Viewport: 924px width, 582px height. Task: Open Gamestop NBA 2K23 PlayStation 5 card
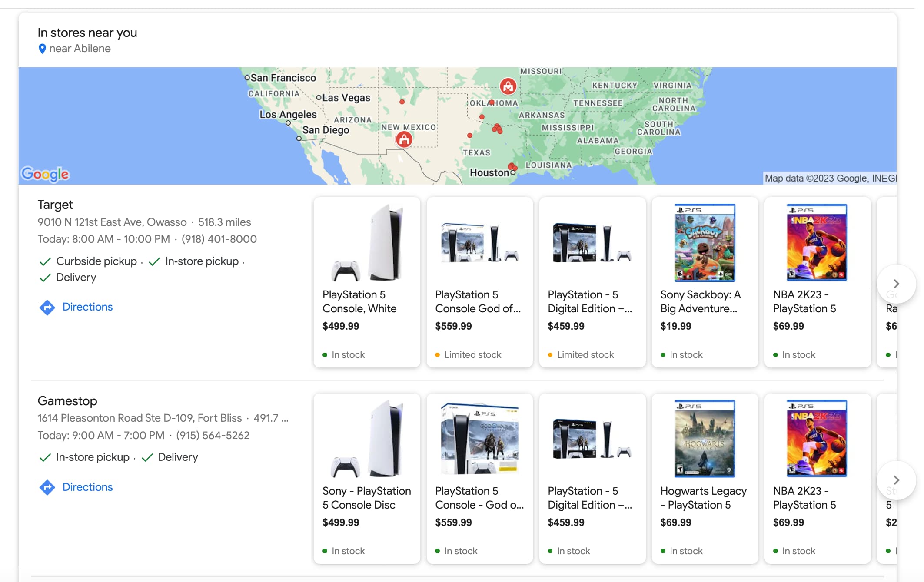click(817, 479)
